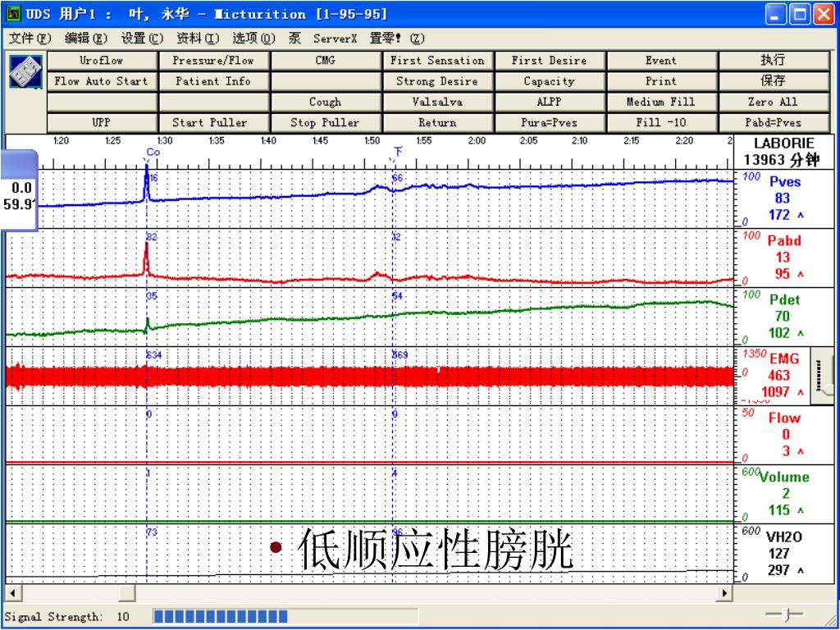The width and height of the screenshot is (840, 630).
Task: Expand the Pves scale caret next to 172
Action: (801, 216)
